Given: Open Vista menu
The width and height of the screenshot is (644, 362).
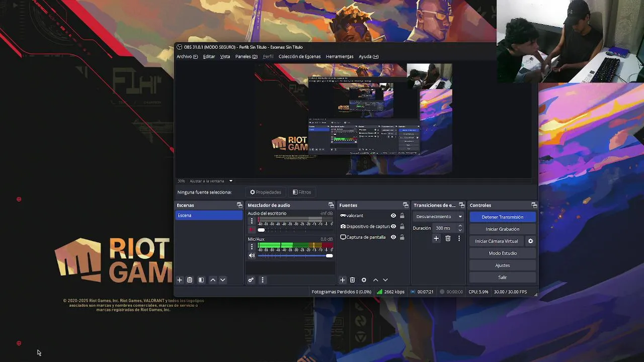Looking at the screenshot, I should tap(225, 57).
